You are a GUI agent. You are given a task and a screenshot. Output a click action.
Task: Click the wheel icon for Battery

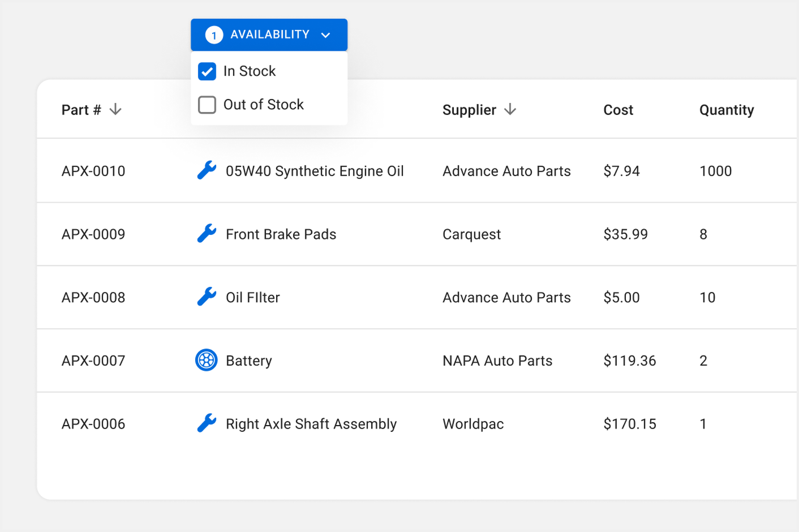click(207, 360)
